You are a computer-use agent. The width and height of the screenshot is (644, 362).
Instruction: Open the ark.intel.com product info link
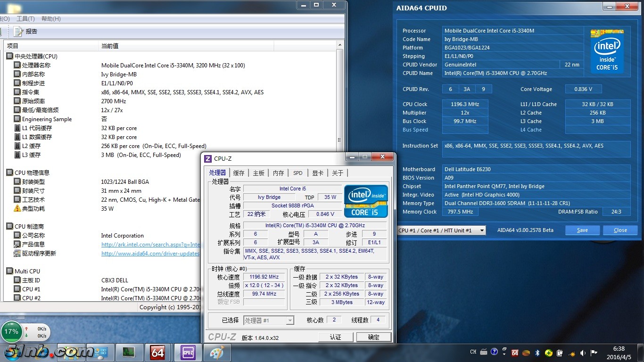point(151,245)
